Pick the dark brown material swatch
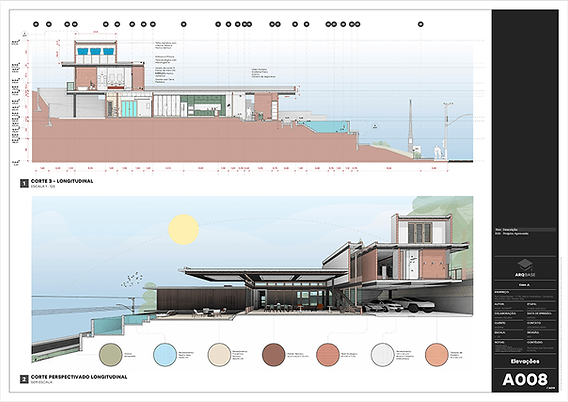Viewport: 568px width, 402px height. 273,355
